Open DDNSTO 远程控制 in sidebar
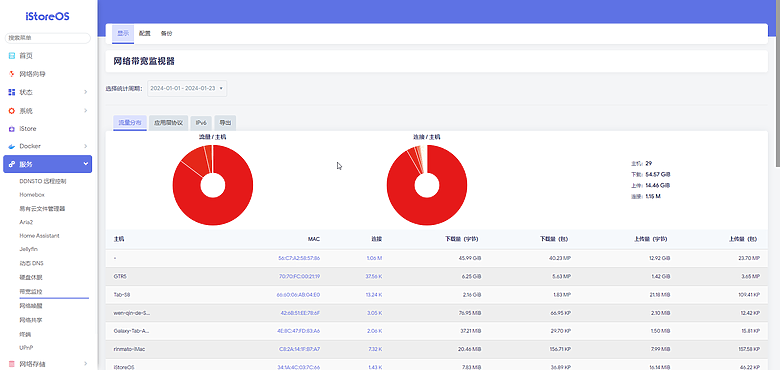The height and width of the screenshot is (370, 780). [x=43, y=181]
